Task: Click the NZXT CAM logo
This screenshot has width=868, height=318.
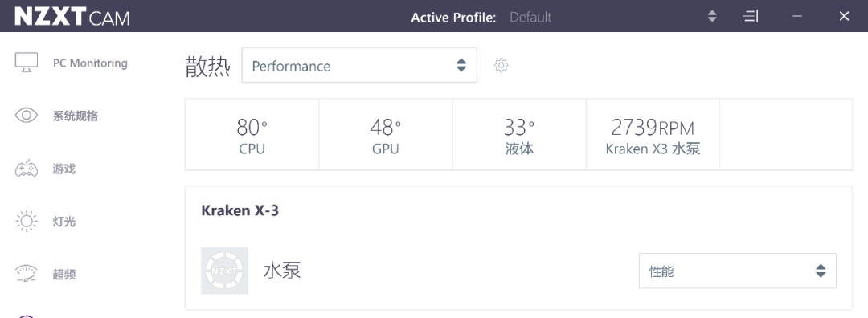Action: 72,17
